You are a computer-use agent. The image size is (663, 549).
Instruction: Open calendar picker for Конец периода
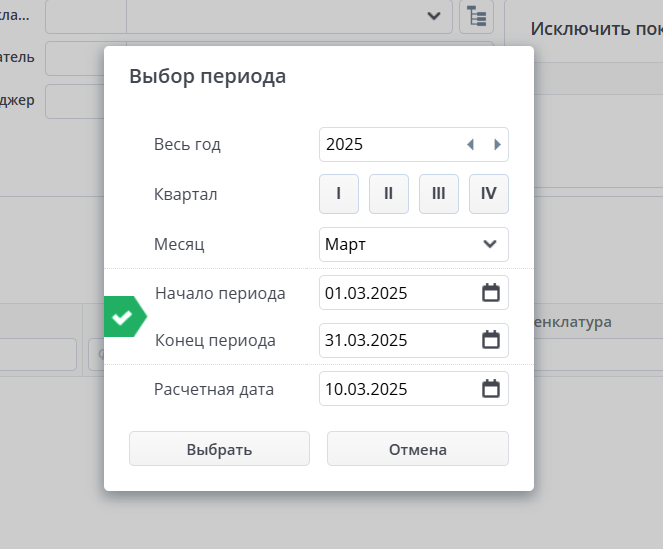490,340
